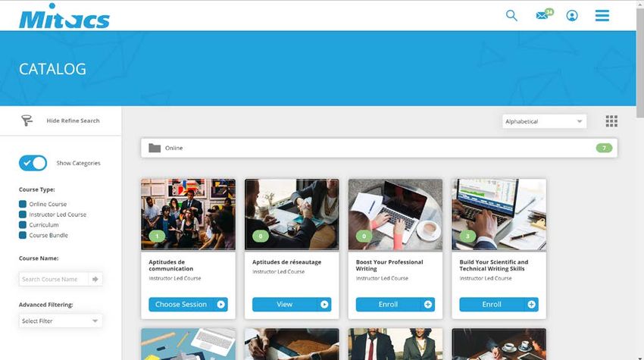The image size is (644, 360).
Task: Uncheck the Instructor Led Course checkbox
Action: (23, 214)
